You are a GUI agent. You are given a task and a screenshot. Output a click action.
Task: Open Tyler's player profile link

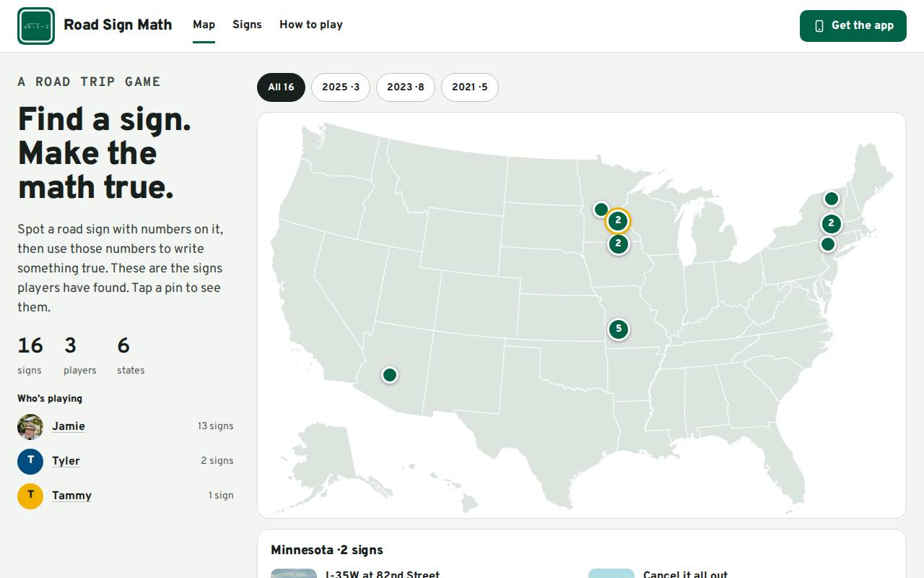pyautogui.click(x=66, y=461)
